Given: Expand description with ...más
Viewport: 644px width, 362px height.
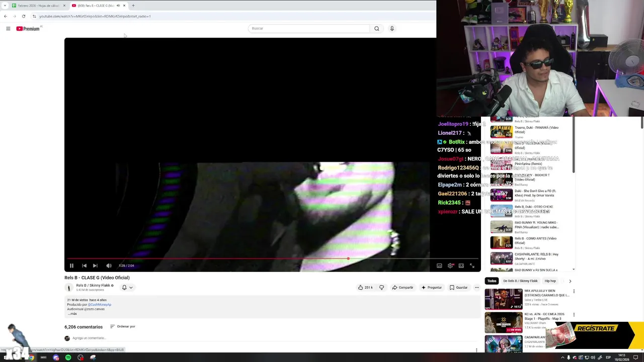Looking at the screenshot, I should (72, 314).
